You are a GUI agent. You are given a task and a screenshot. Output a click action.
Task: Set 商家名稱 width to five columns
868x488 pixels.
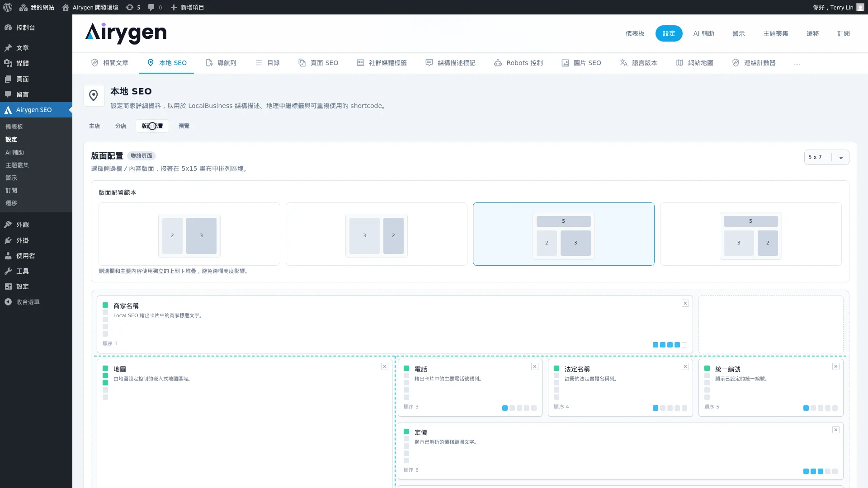(x=684, y=345)
